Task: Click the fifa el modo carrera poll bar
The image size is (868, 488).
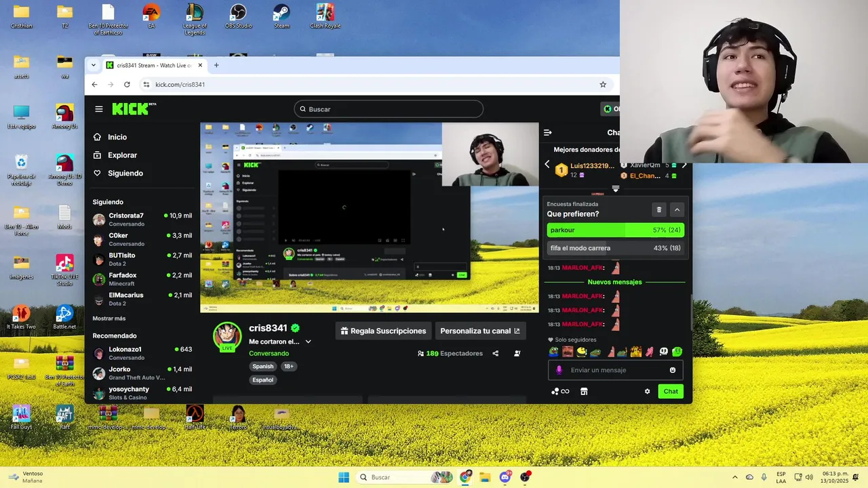Action: tap(616, 248)
